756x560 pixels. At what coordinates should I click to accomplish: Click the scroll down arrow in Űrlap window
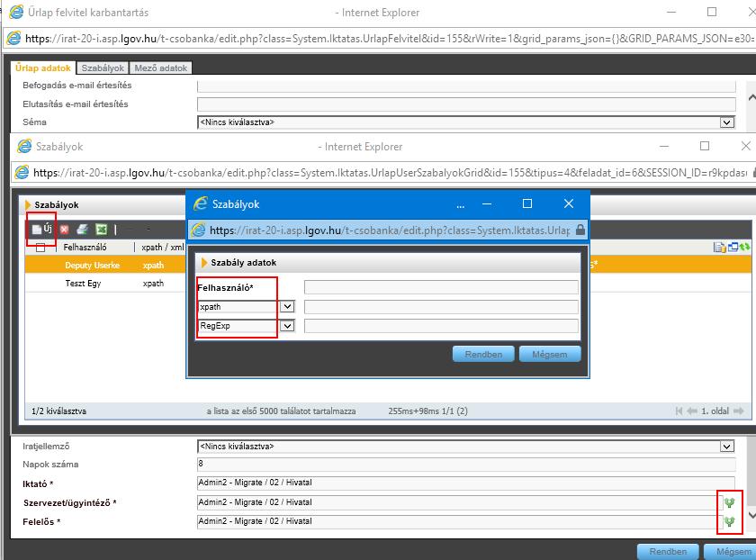(x=751, y=516)
